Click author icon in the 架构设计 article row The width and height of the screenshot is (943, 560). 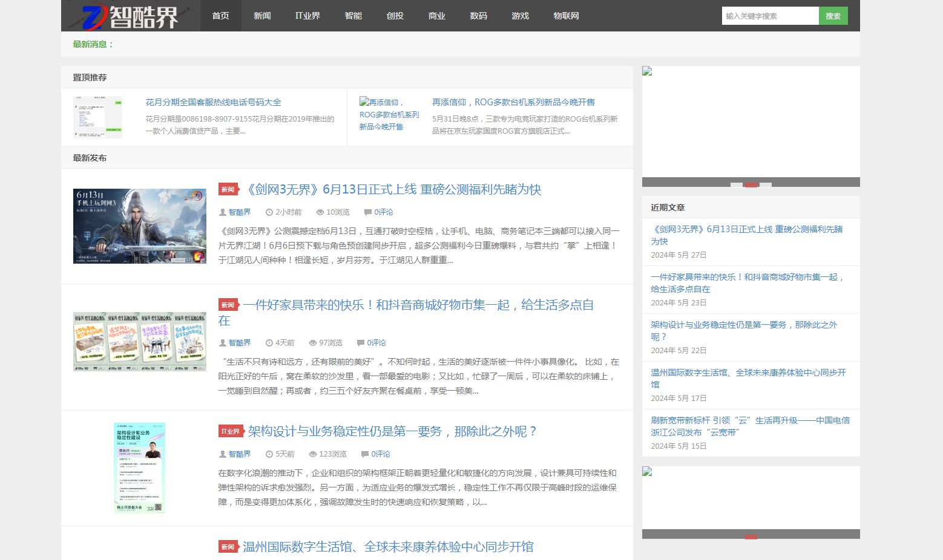pos(222,454)
